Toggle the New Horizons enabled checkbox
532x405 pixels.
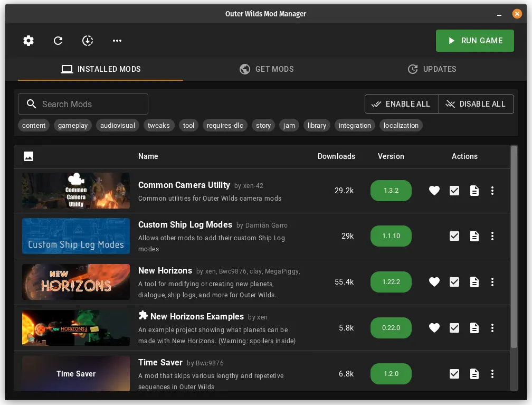(x=454, y=282)
